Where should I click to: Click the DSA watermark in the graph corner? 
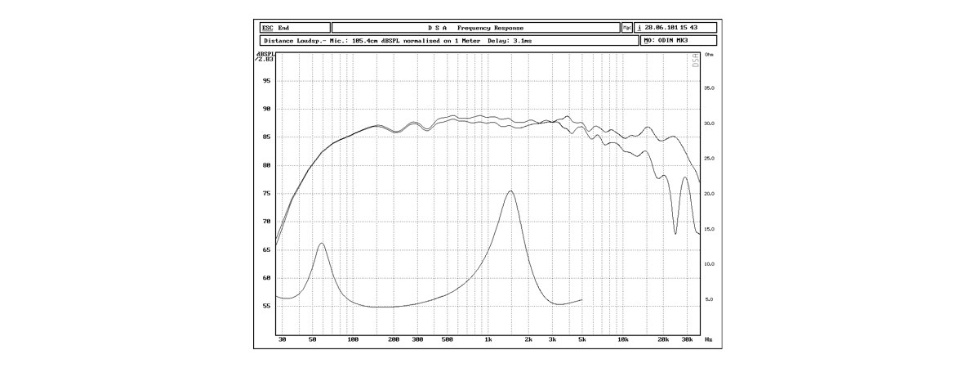click(x=696, y=61)
